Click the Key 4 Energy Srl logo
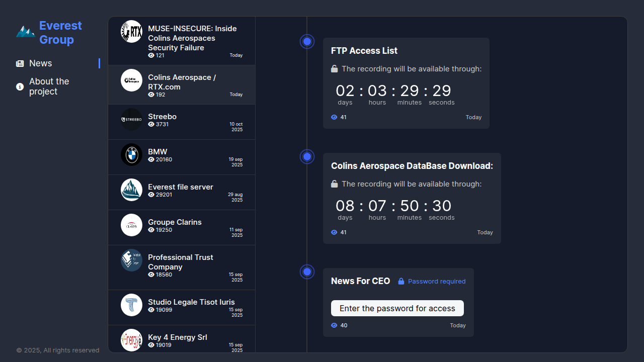Image resolution: width=644 pixels, height=362 pixels. (x=131, y=340)
